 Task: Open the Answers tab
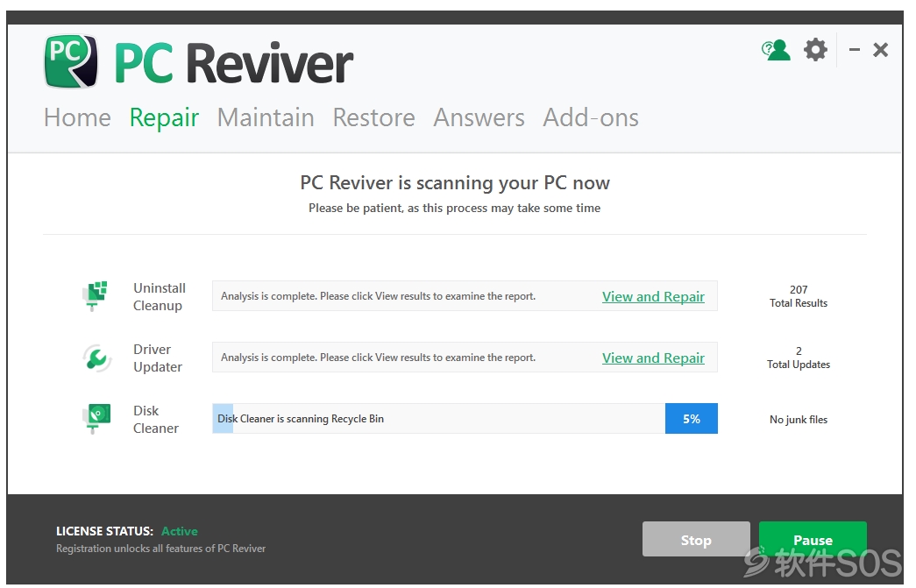[479, 118]
